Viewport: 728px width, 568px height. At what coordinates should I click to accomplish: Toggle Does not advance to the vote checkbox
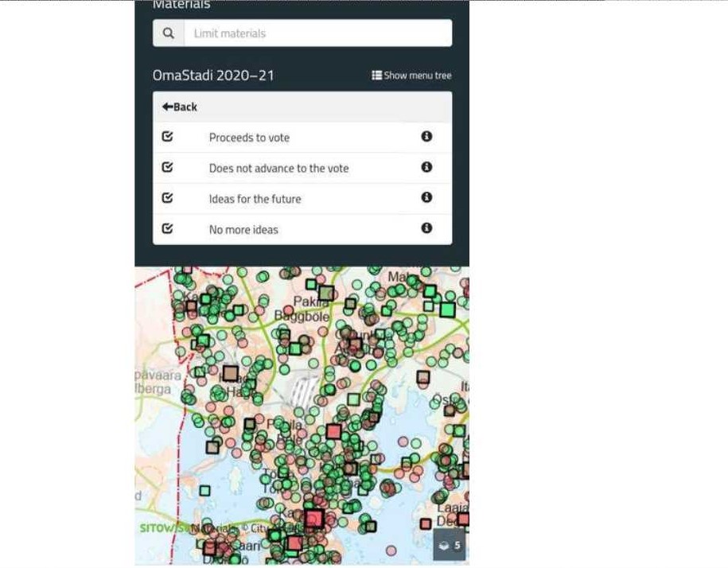[167, 168]
